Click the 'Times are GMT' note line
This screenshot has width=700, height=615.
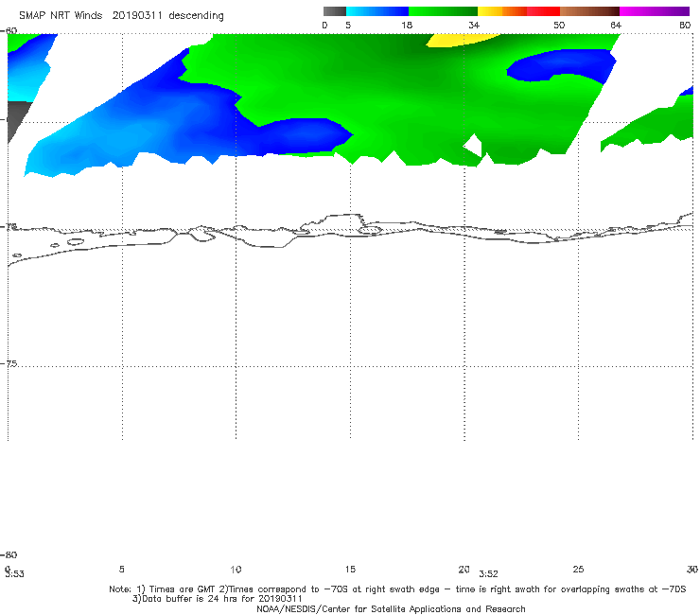pos(397,589)
